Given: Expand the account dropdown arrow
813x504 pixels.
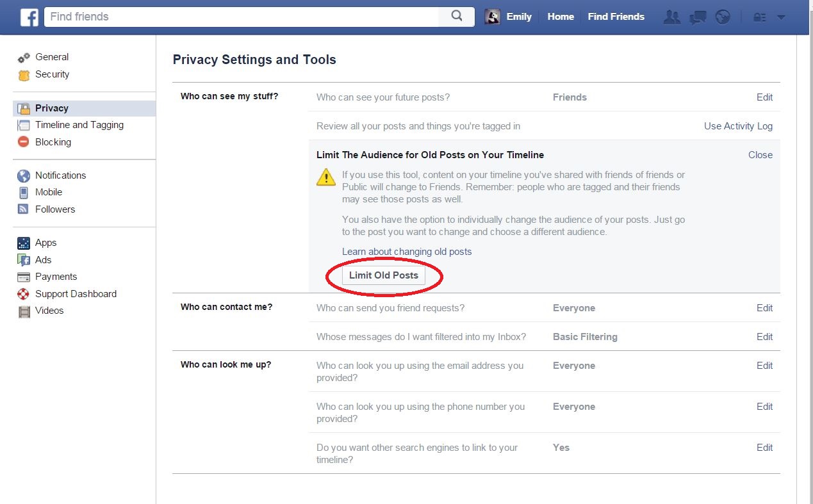Looking at the screenshot, I should coord(781,17).
